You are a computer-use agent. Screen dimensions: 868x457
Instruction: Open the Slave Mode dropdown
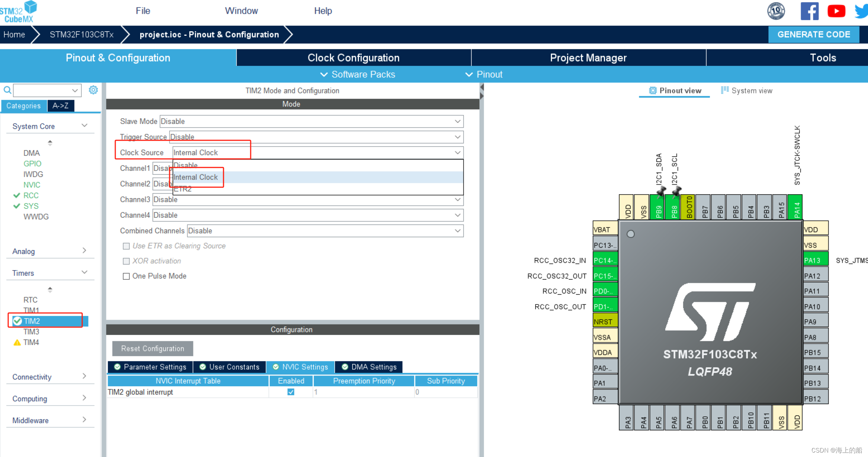tap(311, 121)
